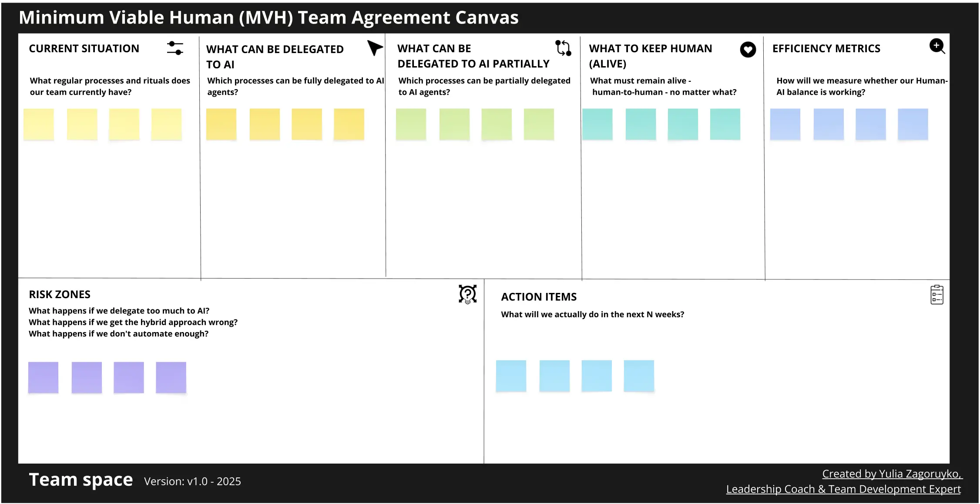Select the first periwinkle blue sticky note
This screenshot has width=980, height=504.
(785, 124)
